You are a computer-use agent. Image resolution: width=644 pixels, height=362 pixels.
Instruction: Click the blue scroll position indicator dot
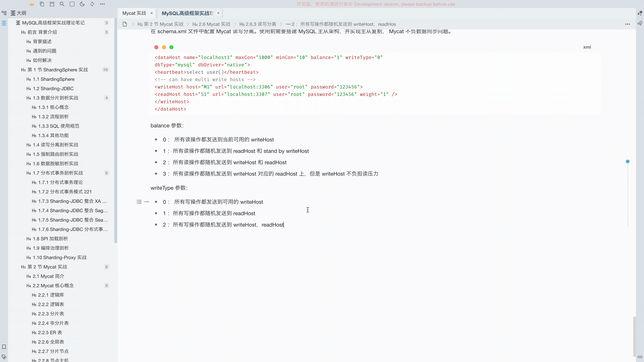pyautogui.click(x=628, y=161)
